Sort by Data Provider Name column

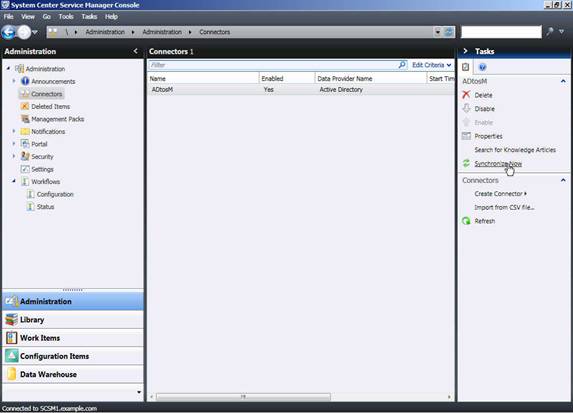tap(371, 78)
